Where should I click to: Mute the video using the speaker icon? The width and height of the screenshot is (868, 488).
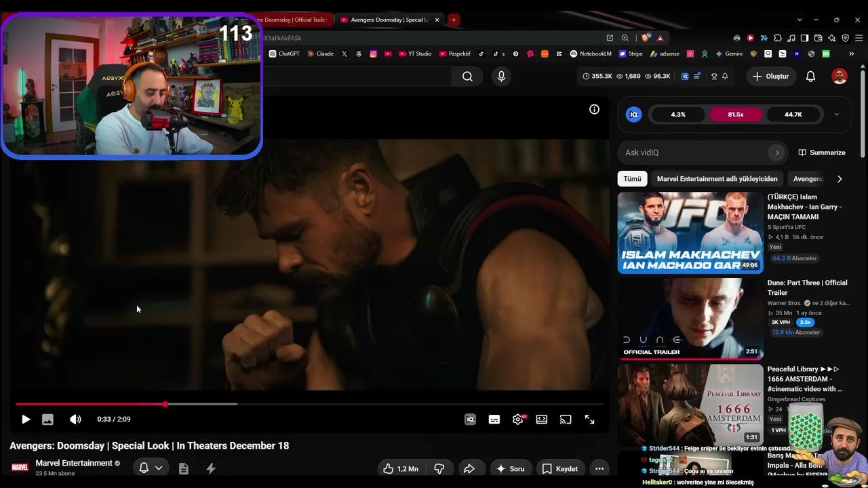75,420
